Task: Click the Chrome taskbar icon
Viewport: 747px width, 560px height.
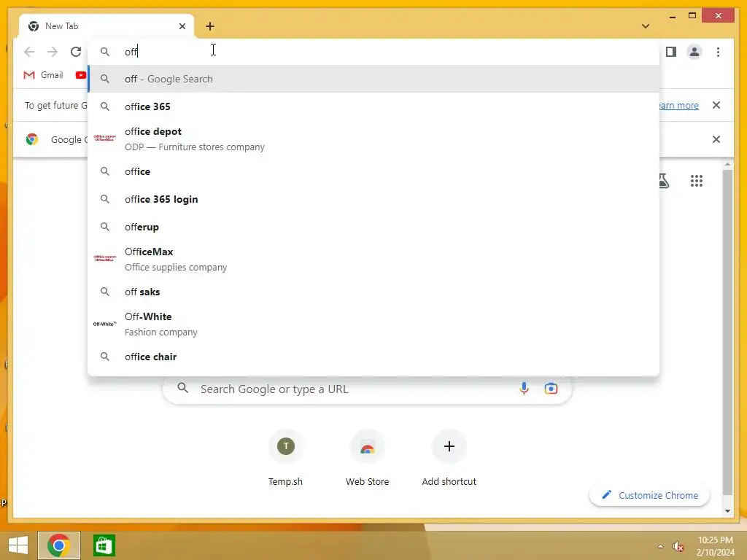Action: click(x=59, y=545)
